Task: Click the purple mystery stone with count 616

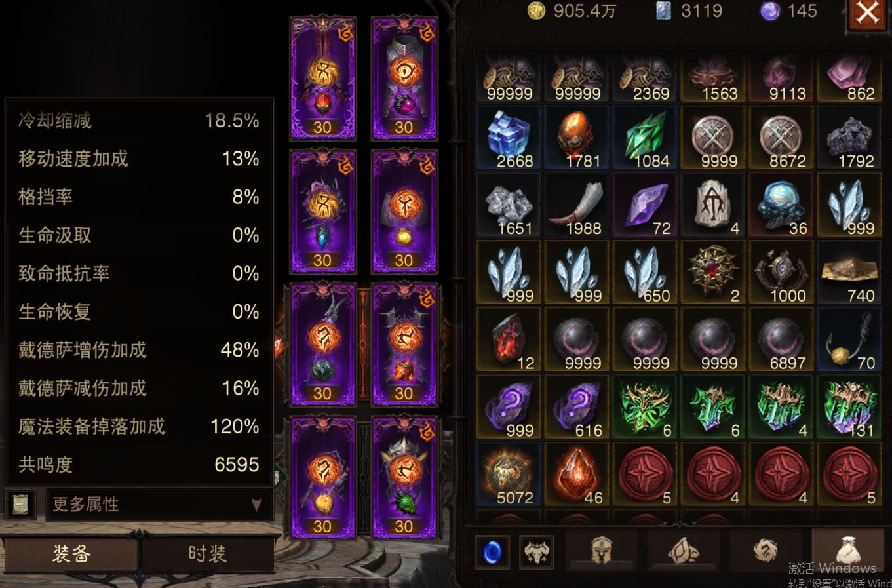Action: [x=577, y=408]
